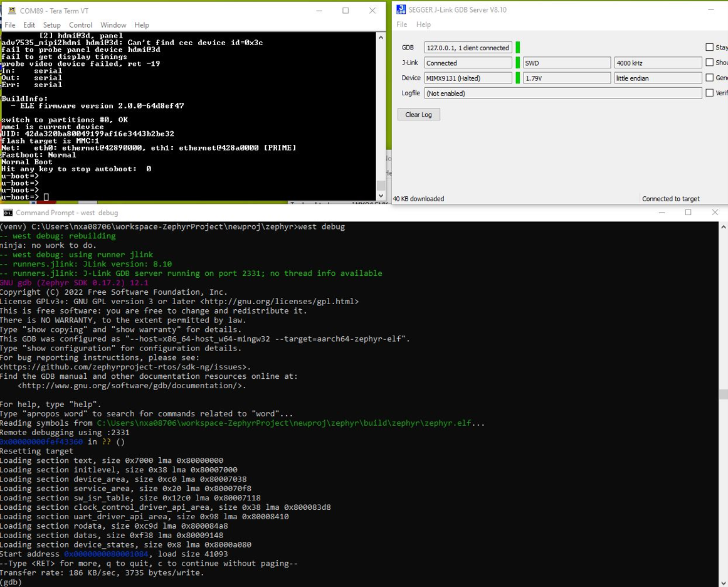Click the J-Link 'Connected' status field
This screenshot has width=728, height=587.
click(468, 63)
